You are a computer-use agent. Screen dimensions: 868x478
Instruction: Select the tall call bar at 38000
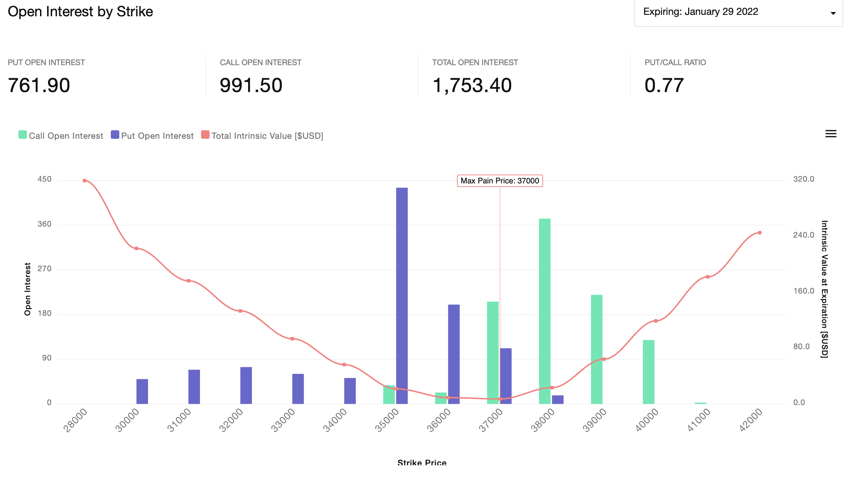click(545, 311)
